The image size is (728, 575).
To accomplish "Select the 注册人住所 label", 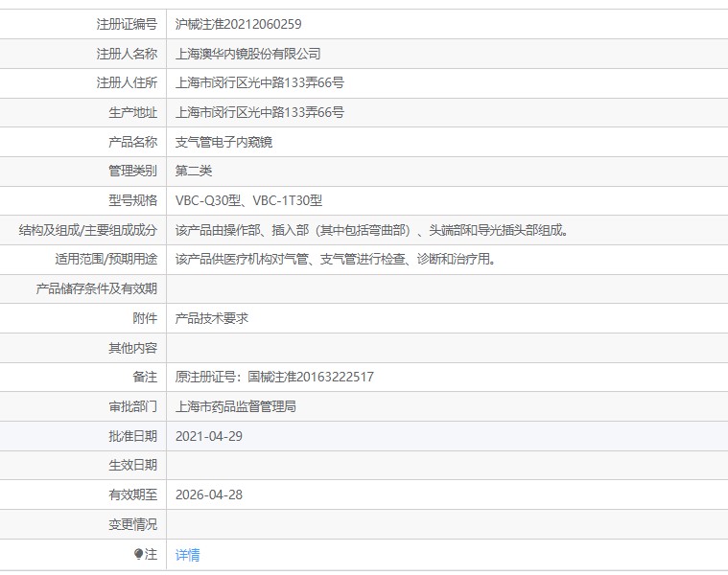I will (x=127, y=83).
